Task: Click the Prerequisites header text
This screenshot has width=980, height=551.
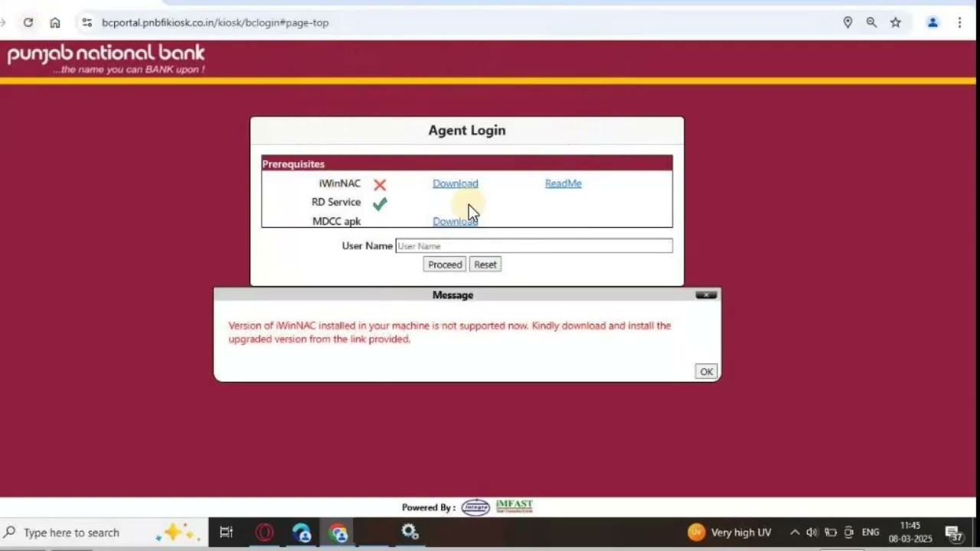Action: 293,164
